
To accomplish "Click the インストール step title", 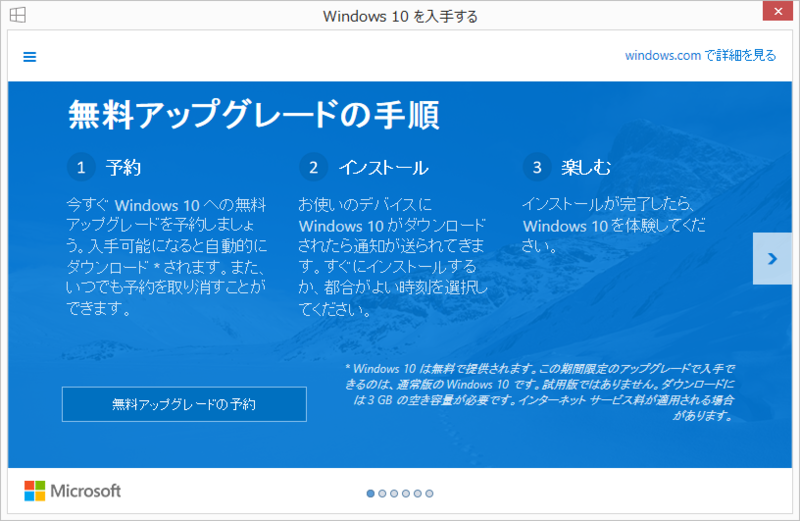I will point(384,167).
